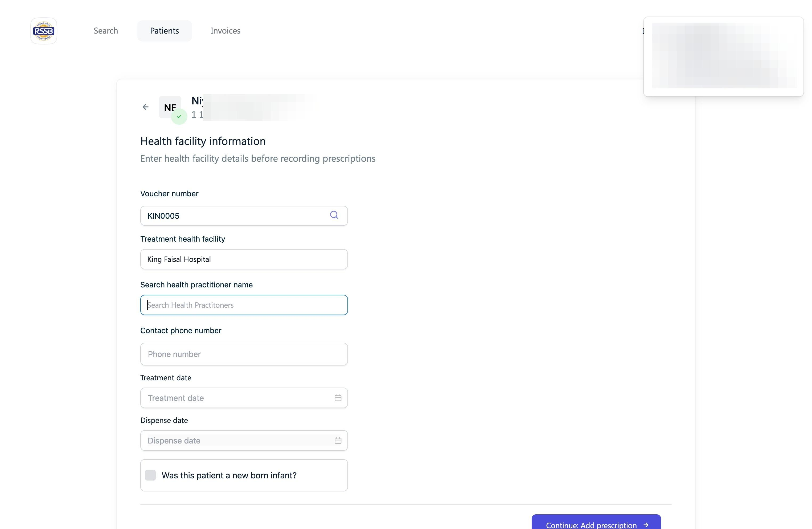Click the 'Was this patient a new born infant?' label
Screen dimensions: 812x529
[x=229, y=475]
